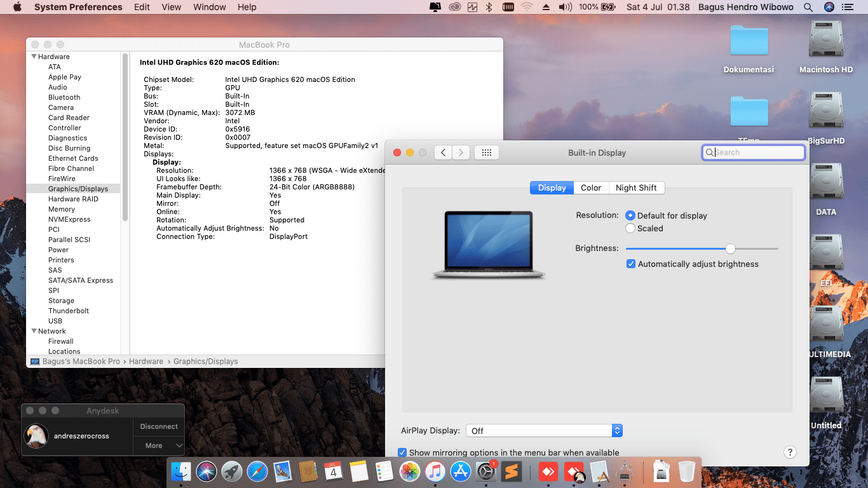This screenshot has height=488, width=868.
Task: Select Storage in hardware sidebar
Action: click(x=61, y=301)
